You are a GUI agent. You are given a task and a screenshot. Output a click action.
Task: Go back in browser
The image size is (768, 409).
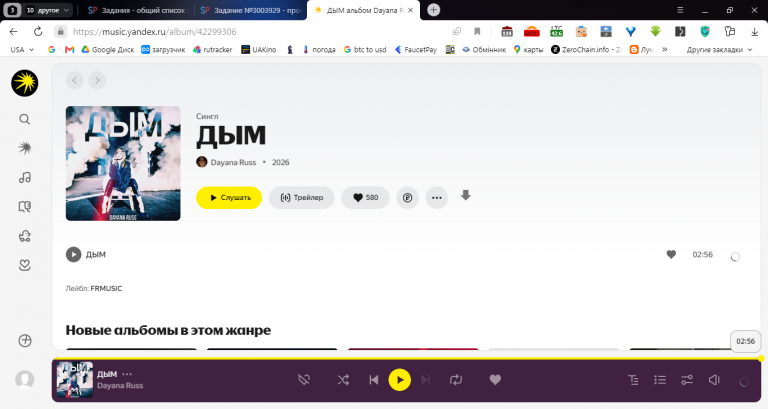click(13, 31)
